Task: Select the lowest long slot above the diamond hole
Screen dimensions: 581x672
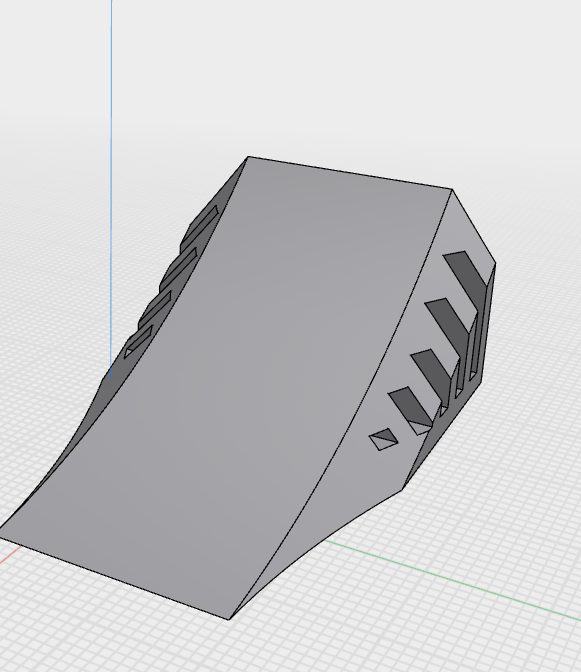Action: 410,411
